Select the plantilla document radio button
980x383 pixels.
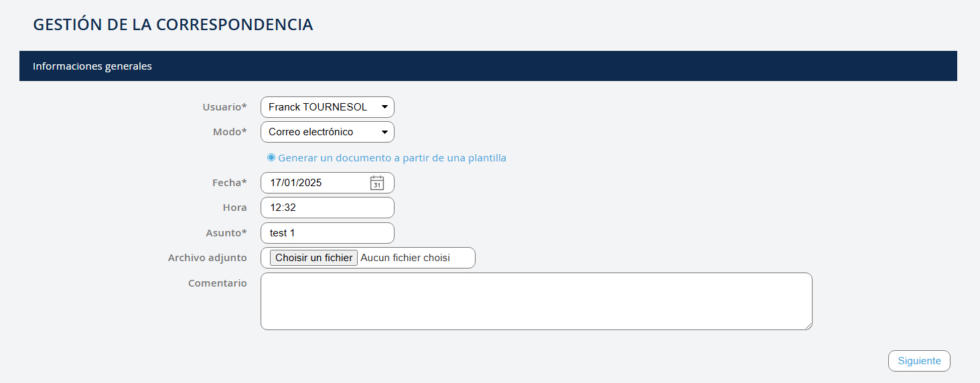coord(271,157)
